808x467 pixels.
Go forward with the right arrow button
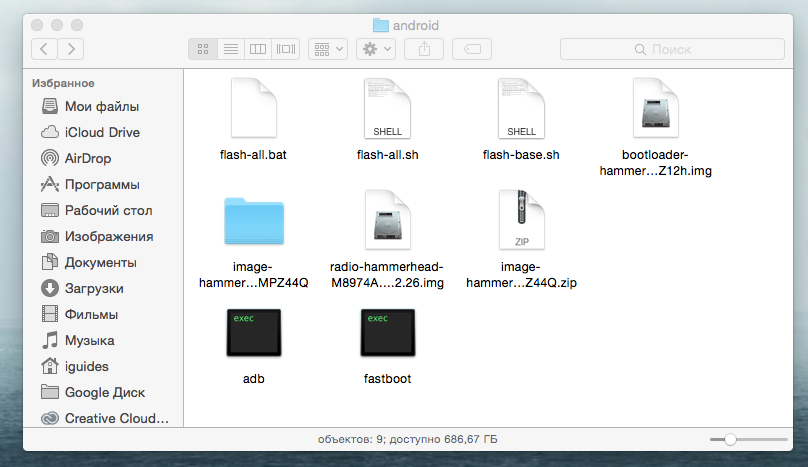(x=71, y=49)
